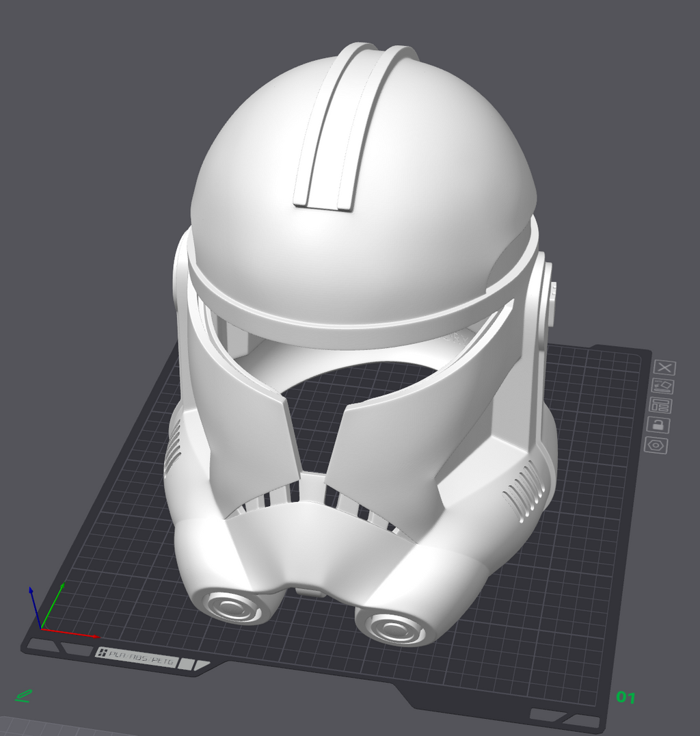
Task: Click green pencil to edit plate name
Action: tap(23, 695)
